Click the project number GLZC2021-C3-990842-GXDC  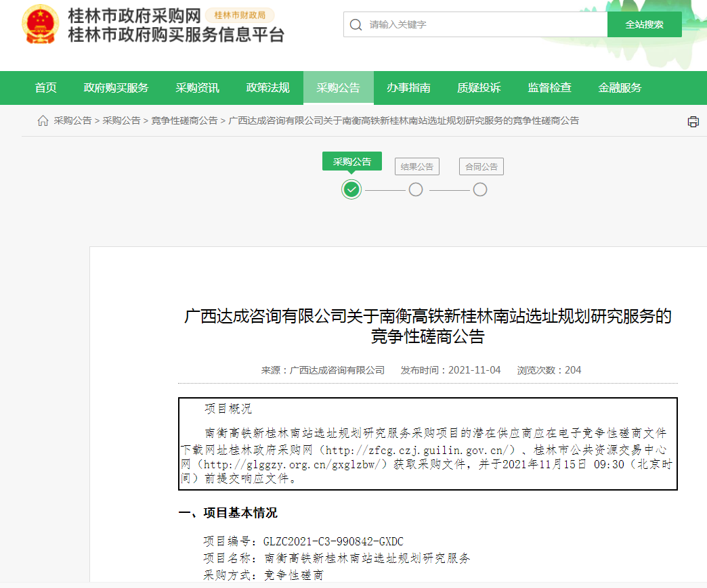pyautogui.click(x=333, y=541)
